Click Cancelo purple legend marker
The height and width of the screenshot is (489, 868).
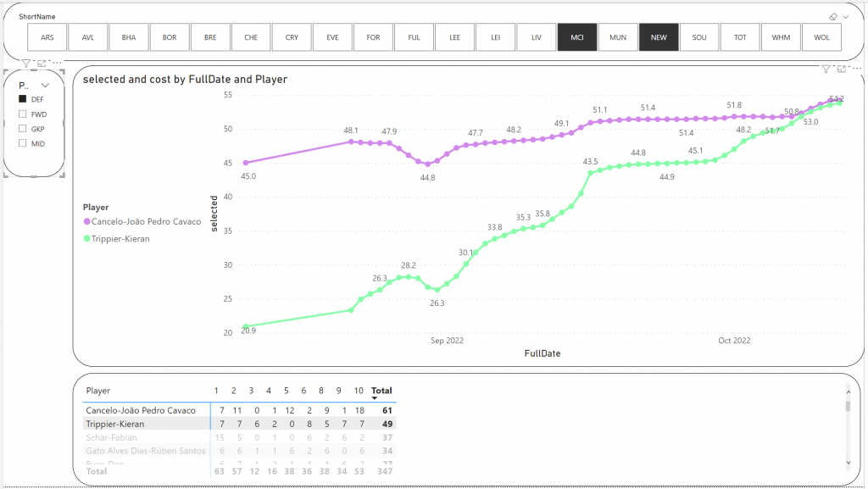tap(86, 222)
